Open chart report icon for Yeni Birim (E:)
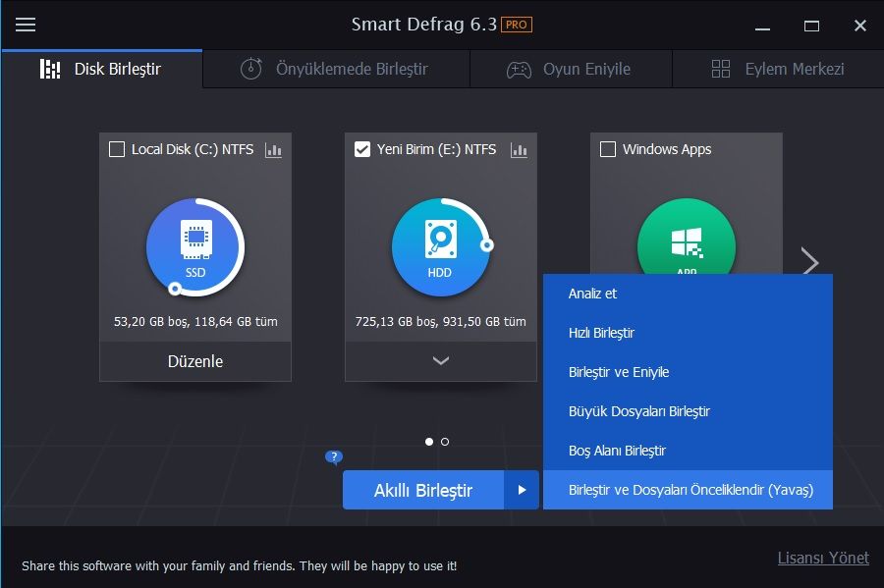The width and height of the screenshot is (884, 588). click(x=519, y=150)
